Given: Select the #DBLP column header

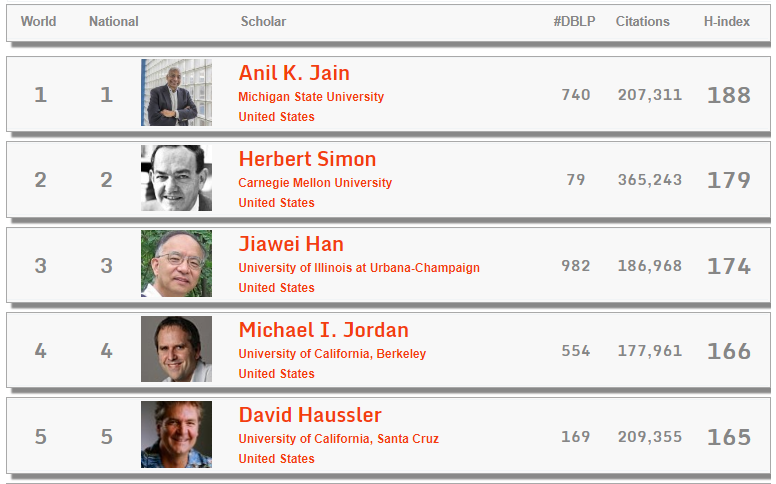Looking at the screenshot, I should click(574, 22).
